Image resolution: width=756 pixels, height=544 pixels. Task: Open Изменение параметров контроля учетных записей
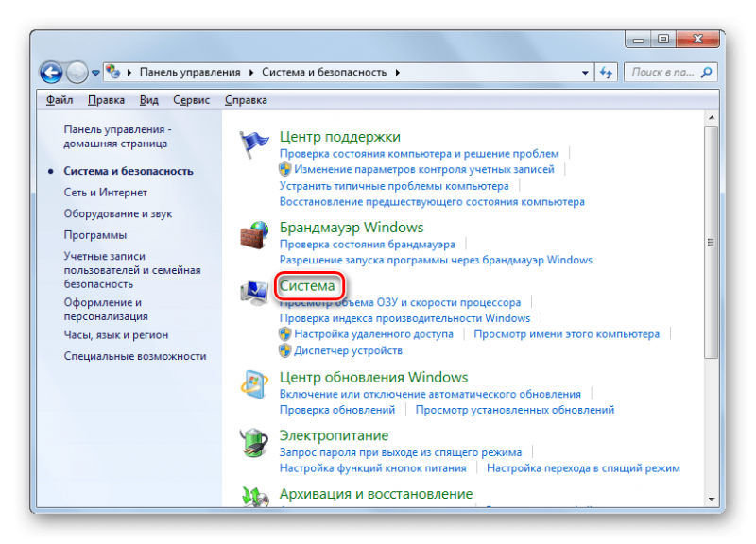tap(424, 169)
